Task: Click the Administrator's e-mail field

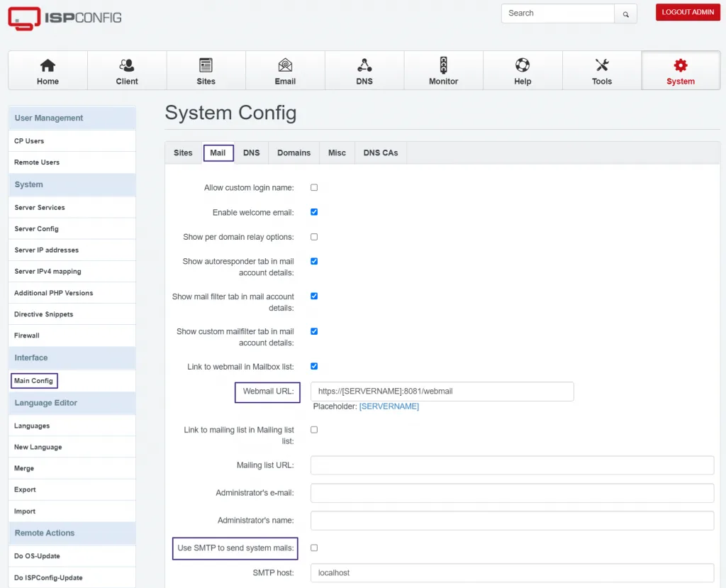Action: coord(512,493)
